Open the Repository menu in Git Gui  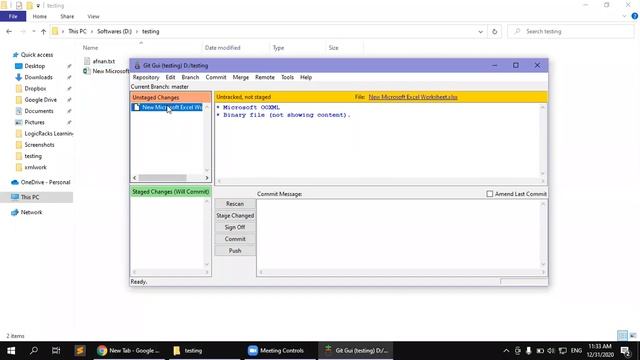pyautogui.click(x=146, y=77)
